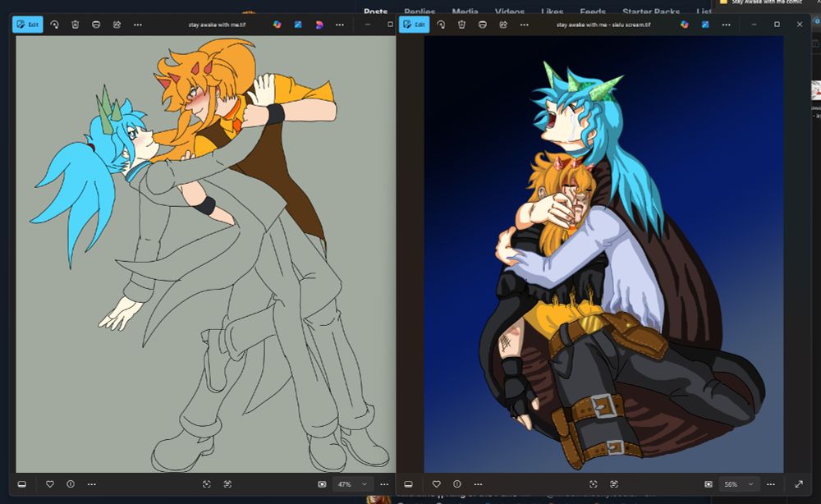Open Designer icon in right Photos window
The width and height of the screenshot is (821, 504).
[x=705, y=25]
